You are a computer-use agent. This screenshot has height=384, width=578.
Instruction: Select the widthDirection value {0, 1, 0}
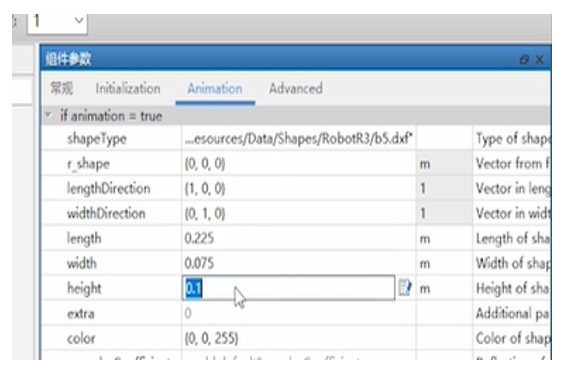pyautogui.click(x=205, y=213)
